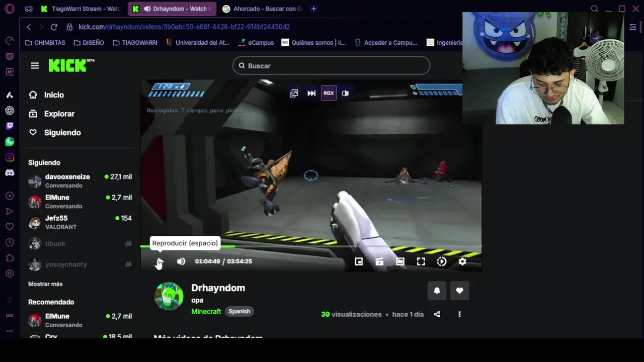
Task: Mute the video with the speaker icon
Action: pos(181,261)
